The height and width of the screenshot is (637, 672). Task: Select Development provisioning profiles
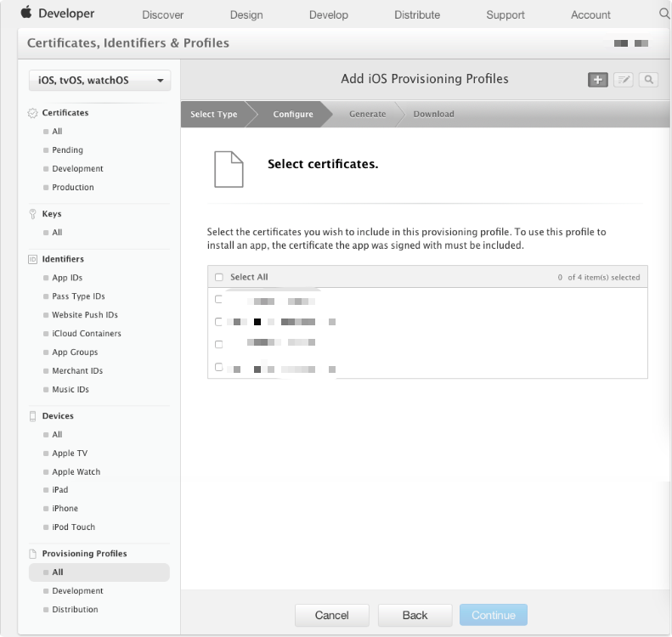(x=77, y=591)
